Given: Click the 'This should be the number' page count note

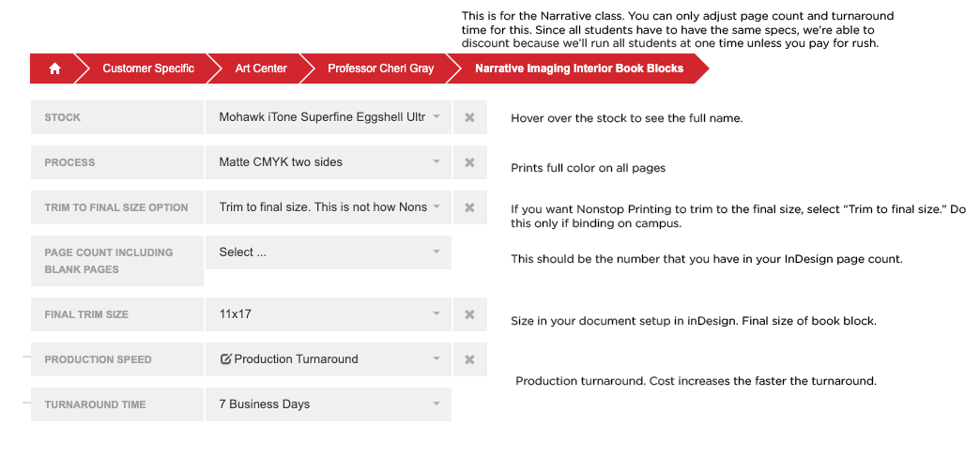Looking at the screenshot, I should pyautogui.click(x=707, y=259).
